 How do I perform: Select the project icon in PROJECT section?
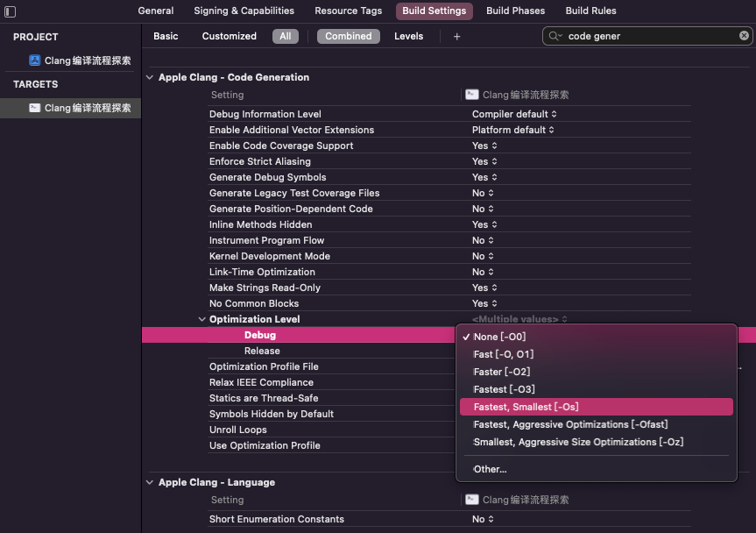coord(35,60)
